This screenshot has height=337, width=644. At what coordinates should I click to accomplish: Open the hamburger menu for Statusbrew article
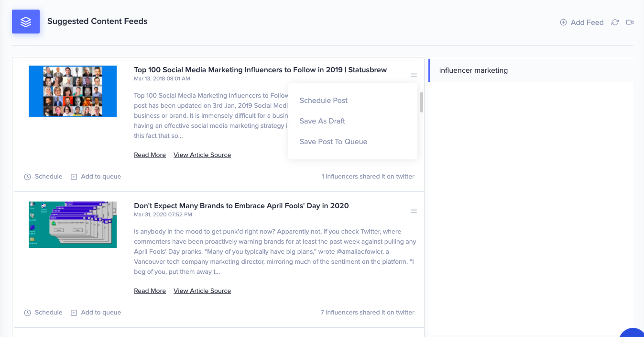[414, 75]
